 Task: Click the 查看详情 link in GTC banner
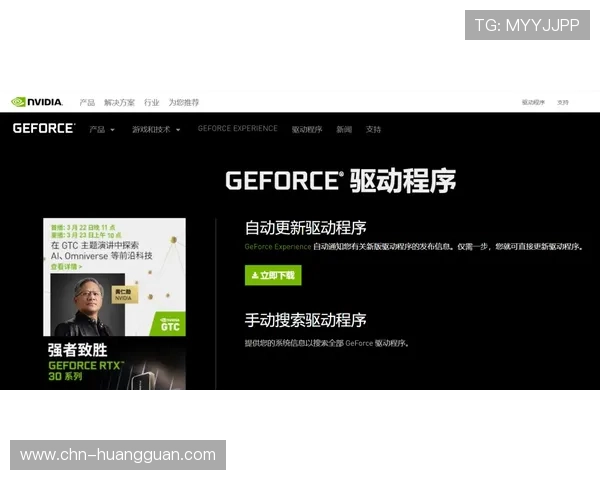pyautogui.click(x=66, y=266)
